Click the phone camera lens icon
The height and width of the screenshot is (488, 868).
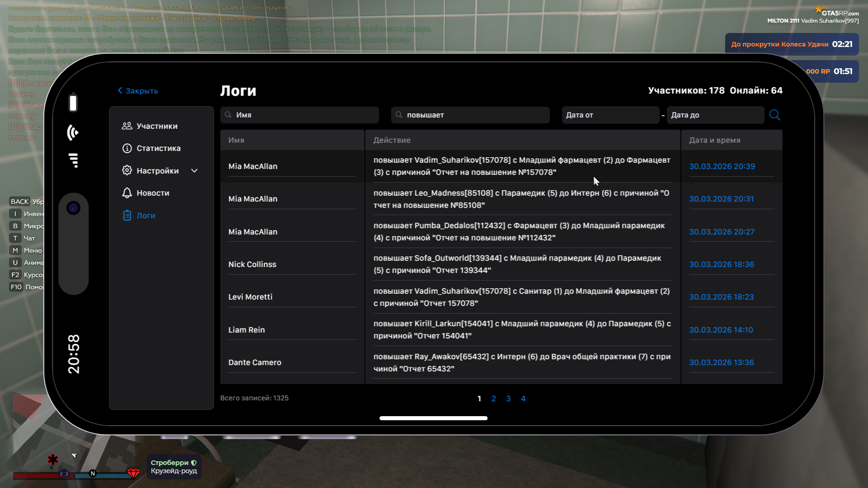pyautogui.click(x=73, y=208)
